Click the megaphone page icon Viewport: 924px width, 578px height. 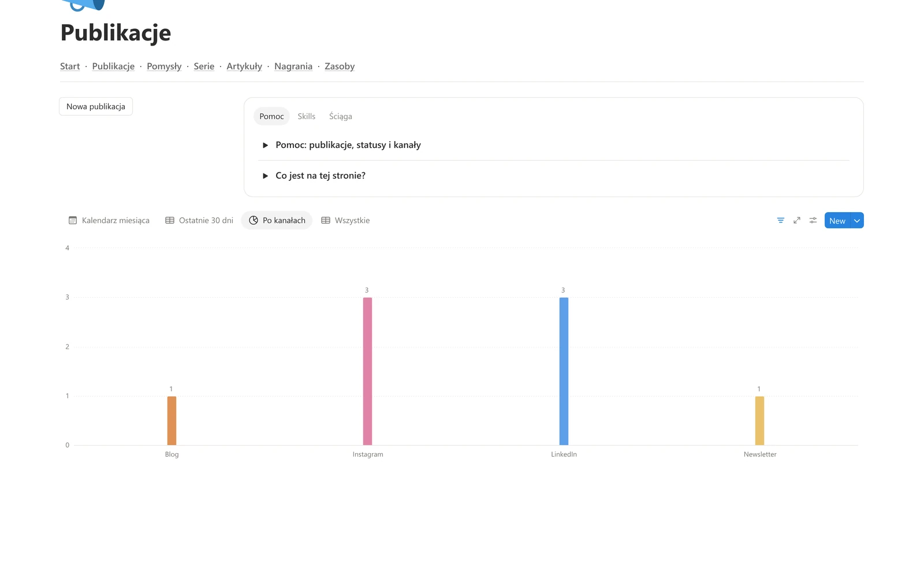(84, 5)
